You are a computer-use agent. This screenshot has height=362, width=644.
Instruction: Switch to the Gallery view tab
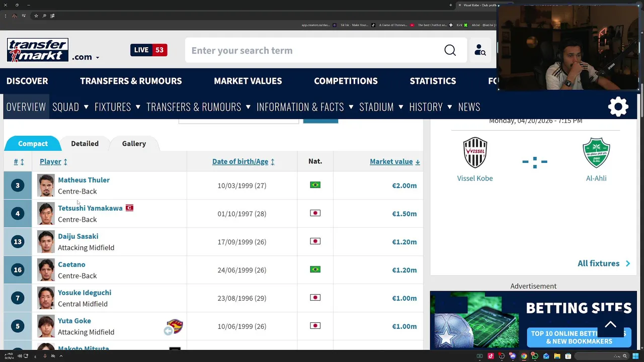coord(134,143)
